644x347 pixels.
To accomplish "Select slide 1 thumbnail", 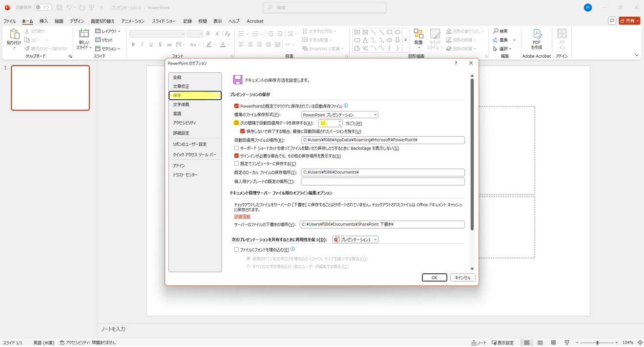I will tap(50, 88).
